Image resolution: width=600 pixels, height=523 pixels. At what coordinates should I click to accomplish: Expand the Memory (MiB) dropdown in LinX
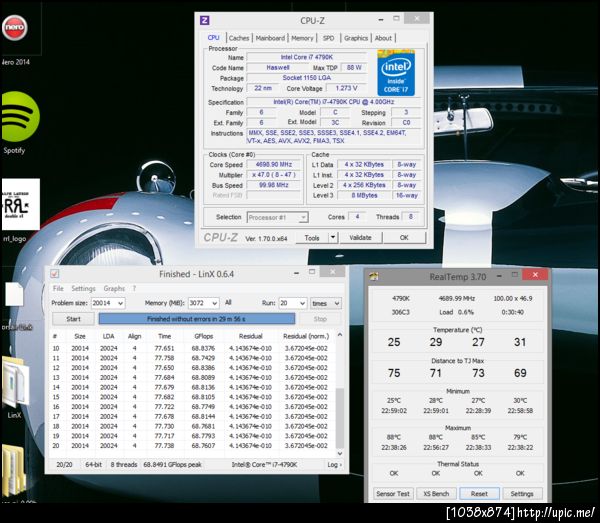tap(215, 303)
